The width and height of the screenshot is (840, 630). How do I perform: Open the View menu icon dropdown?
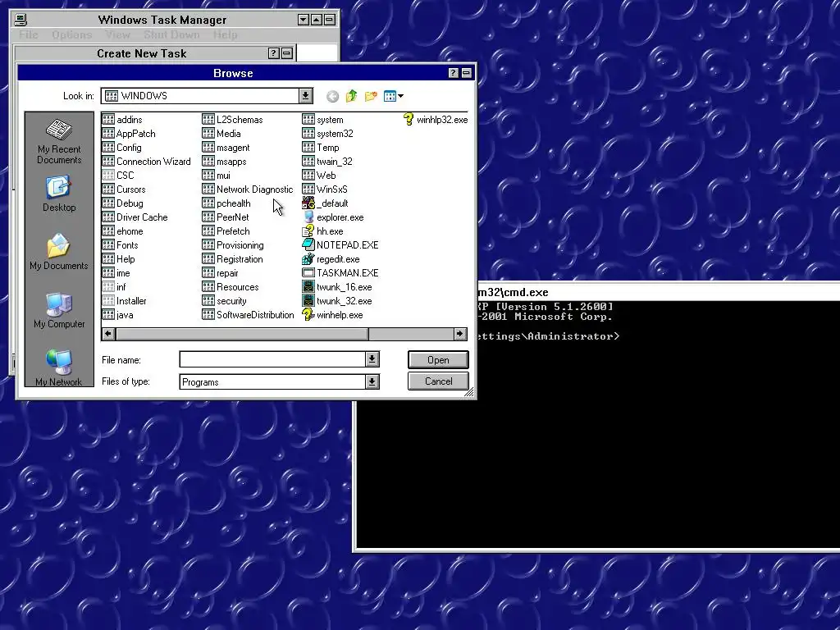click(x=394, y=97)
